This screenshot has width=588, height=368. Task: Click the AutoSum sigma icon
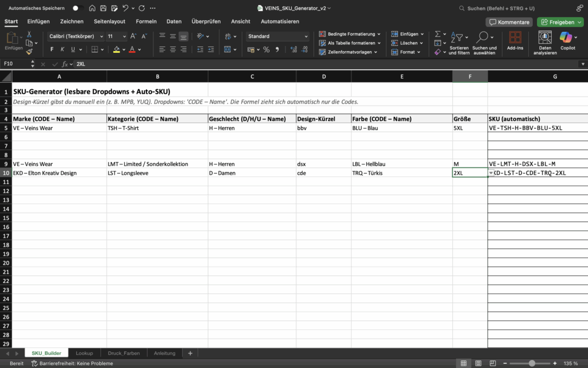point(438,34)
